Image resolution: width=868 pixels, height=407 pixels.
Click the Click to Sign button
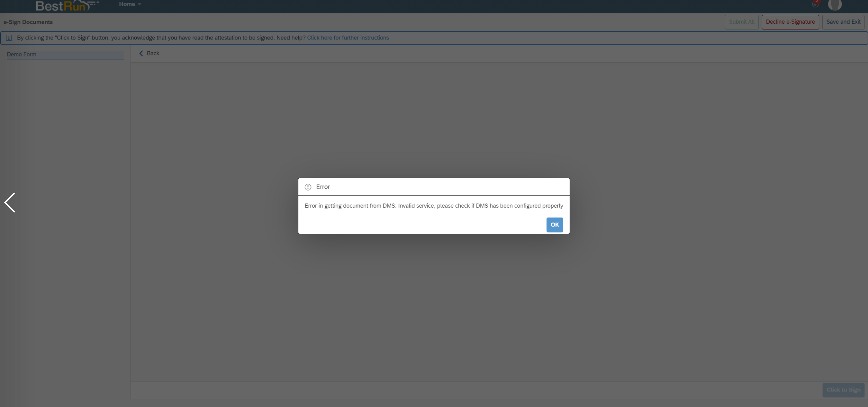pyautogui.click(x=843, y=390)
